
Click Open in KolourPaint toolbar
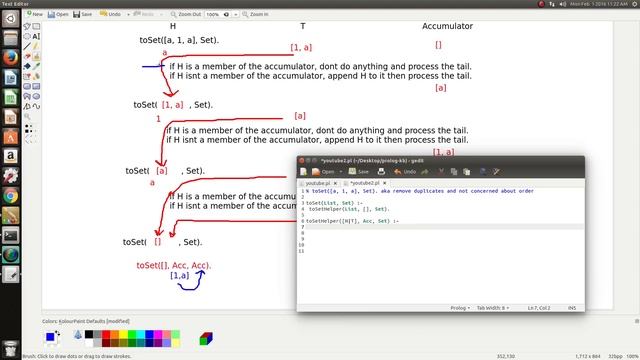[58, 14]
